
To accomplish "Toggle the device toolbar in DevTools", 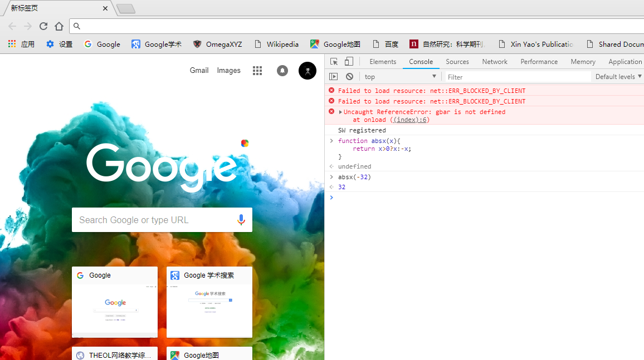I will tap(349, 62).
